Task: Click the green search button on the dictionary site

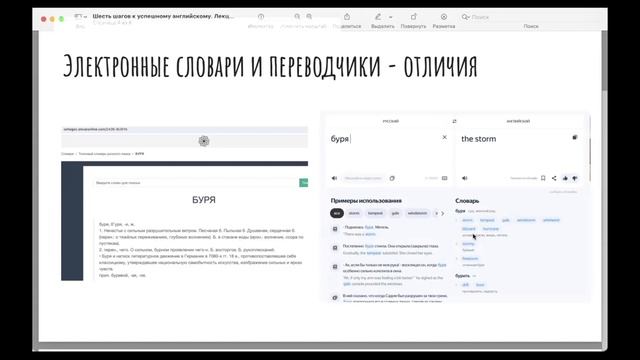Action: point(304,183)
